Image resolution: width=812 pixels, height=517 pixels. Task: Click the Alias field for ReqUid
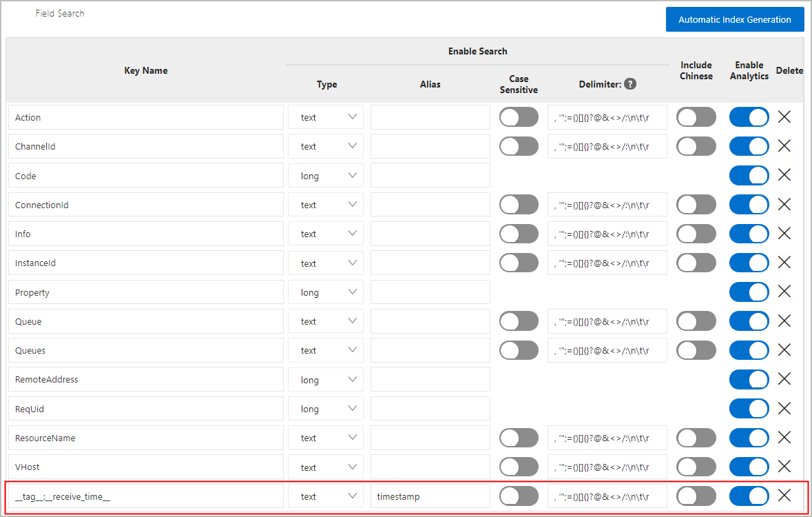click(x=430, y=409)
